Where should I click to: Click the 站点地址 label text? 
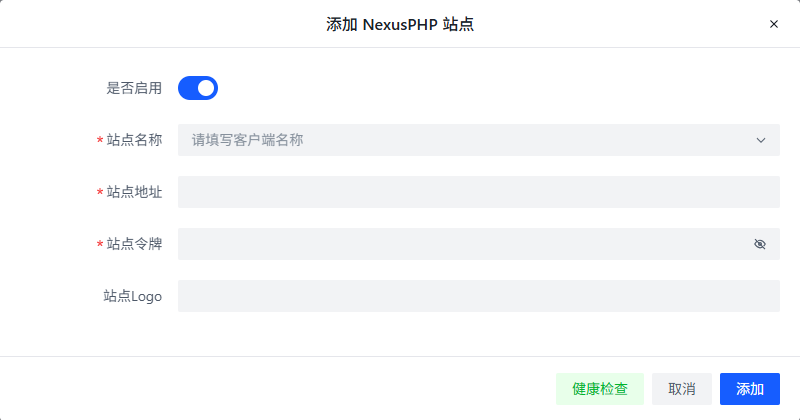tap(134, 192)
